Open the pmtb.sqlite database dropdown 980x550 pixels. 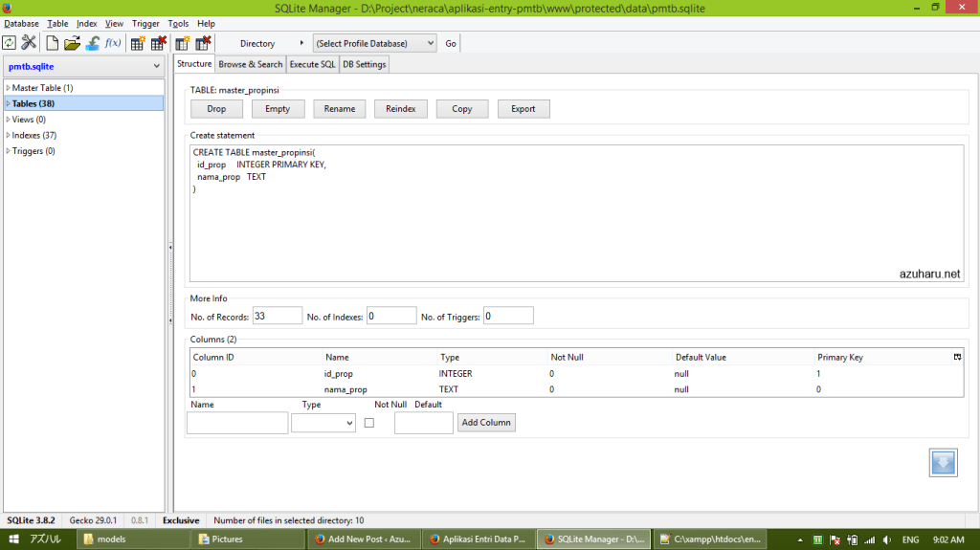[x=84, y=66]
